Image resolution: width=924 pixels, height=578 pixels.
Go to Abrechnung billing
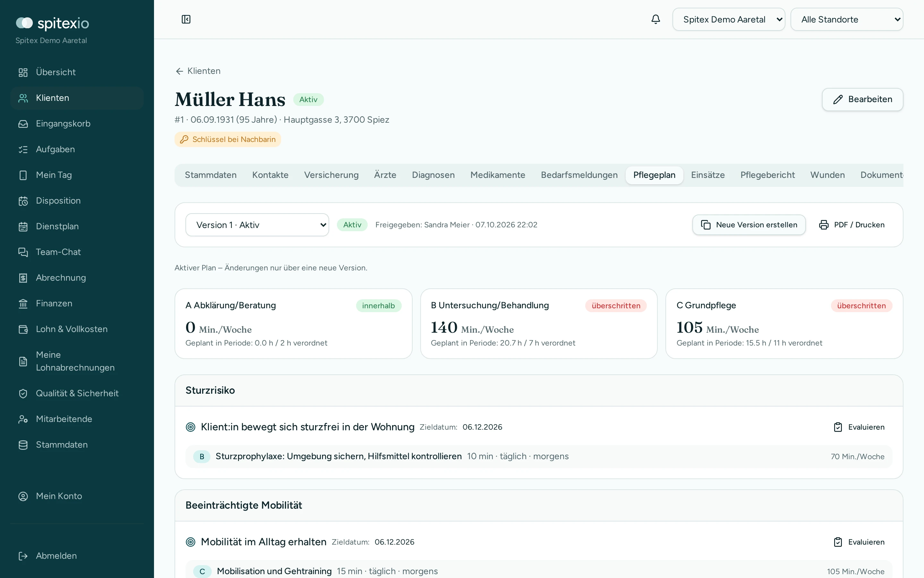[x=77, y=277]
